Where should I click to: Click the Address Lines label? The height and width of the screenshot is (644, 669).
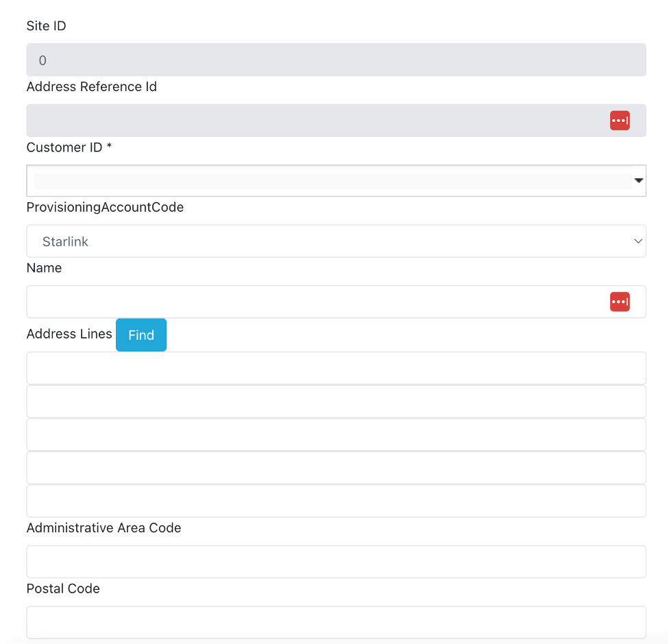[69, 334]
